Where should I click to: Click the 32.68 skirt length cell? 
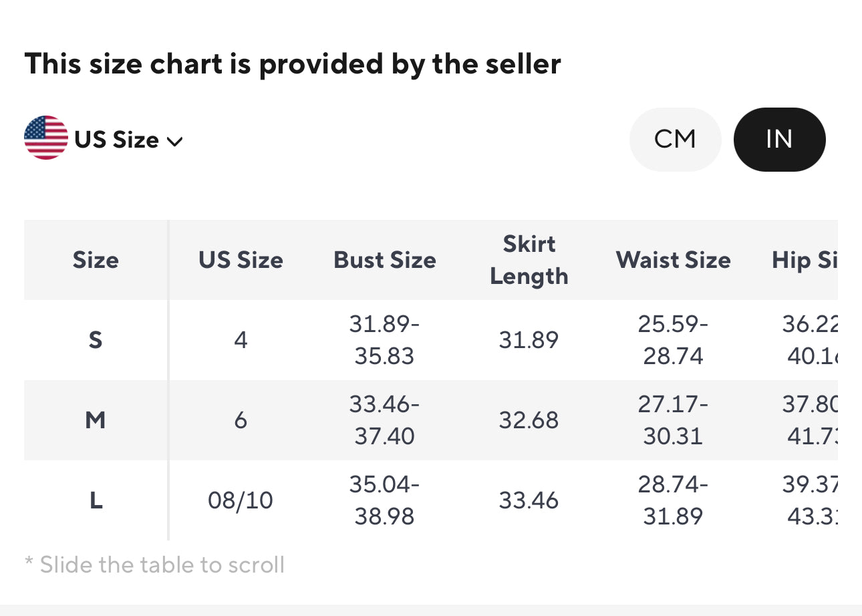(x=529, y=420)
